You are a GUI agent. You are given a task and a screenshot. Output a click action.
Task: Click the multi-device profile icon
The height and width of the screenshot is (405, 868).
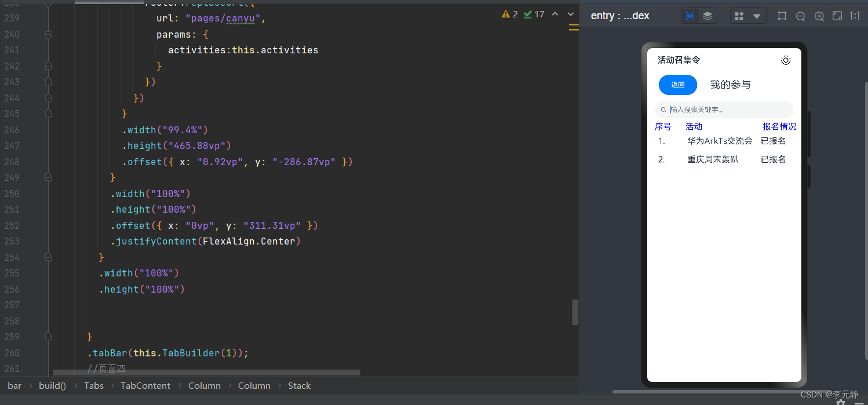(739, 16)
